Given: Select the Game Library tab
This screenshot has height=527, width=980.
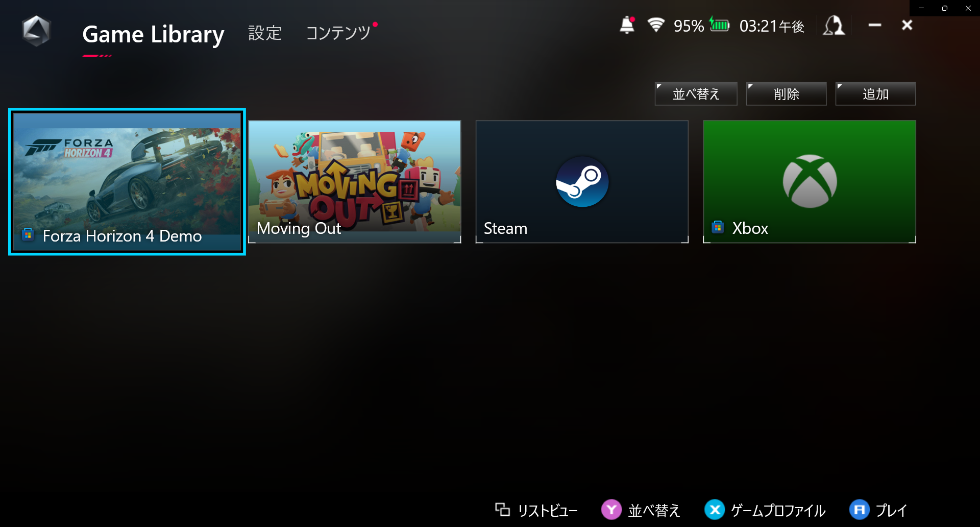Looking at the screenshot, I should (x=153, y=34).
